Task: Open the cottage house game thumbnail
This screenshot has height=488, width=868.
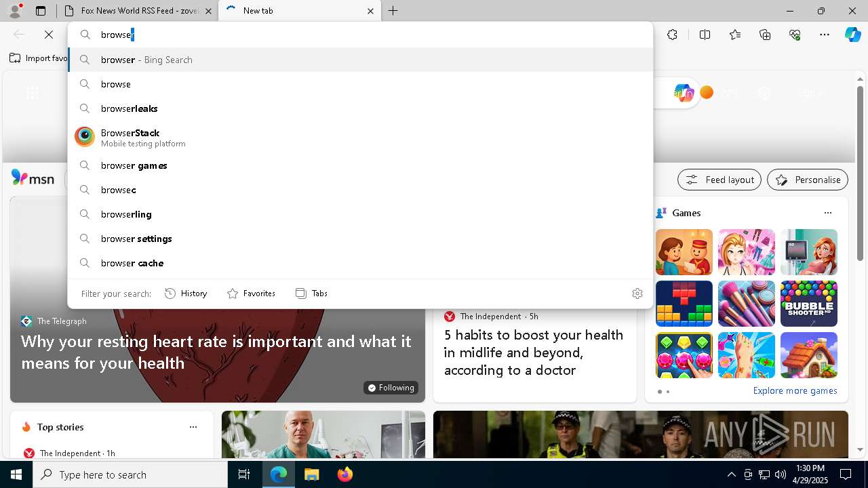Action: pos(809,355)
